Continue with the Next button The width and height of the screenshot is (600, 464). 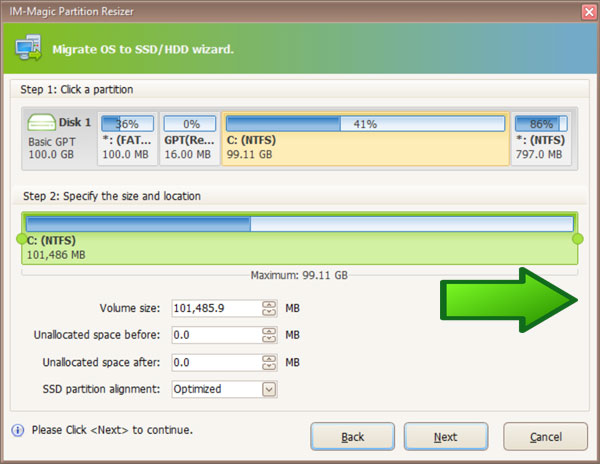point(446,437)
